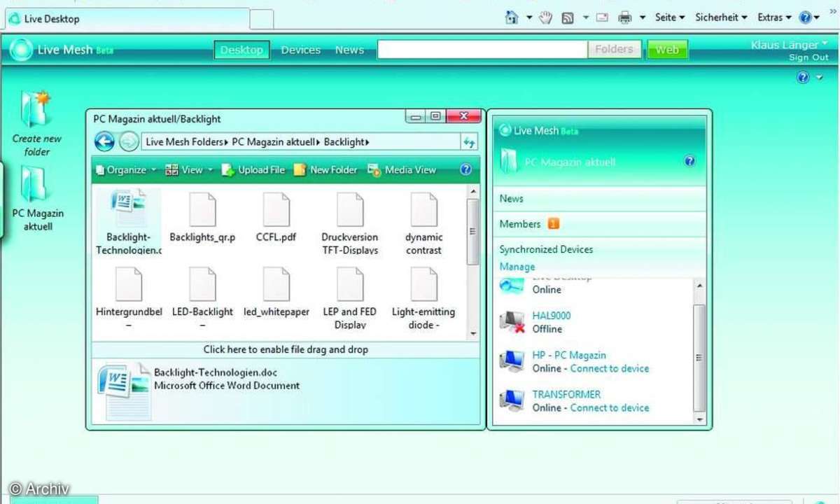Click the Live Mesh Beta logo
The width and height of the screenshot is (840, 504).
[62, 50]
